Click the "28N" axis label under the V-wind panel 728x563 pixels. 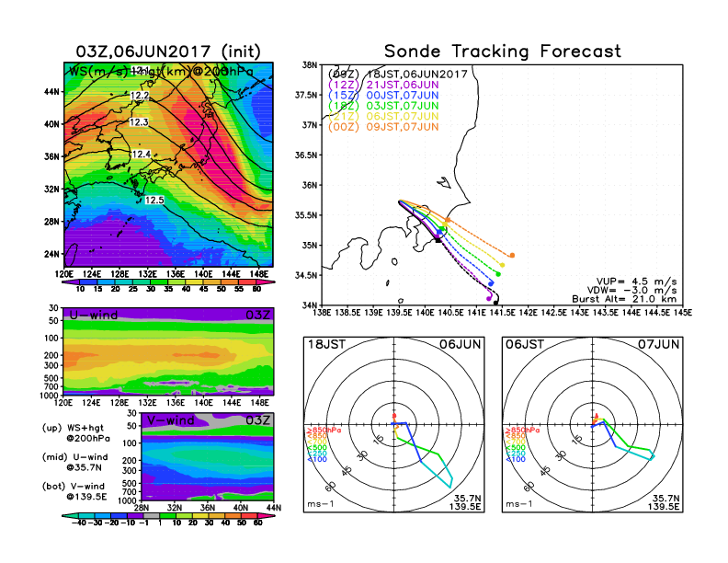click(x=142, y=508)
